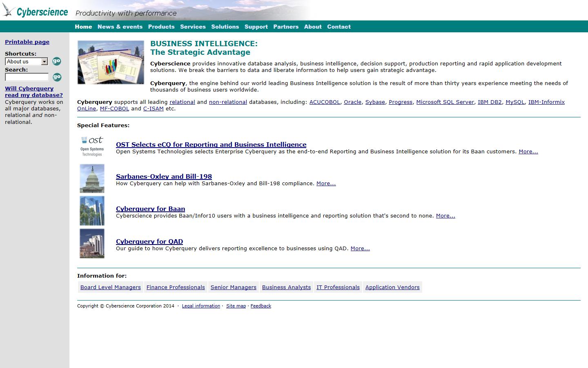Screen dimensions: 588x368
Task: Open the Shortcuts dropdown menu
Action: (x=44, y=61)
